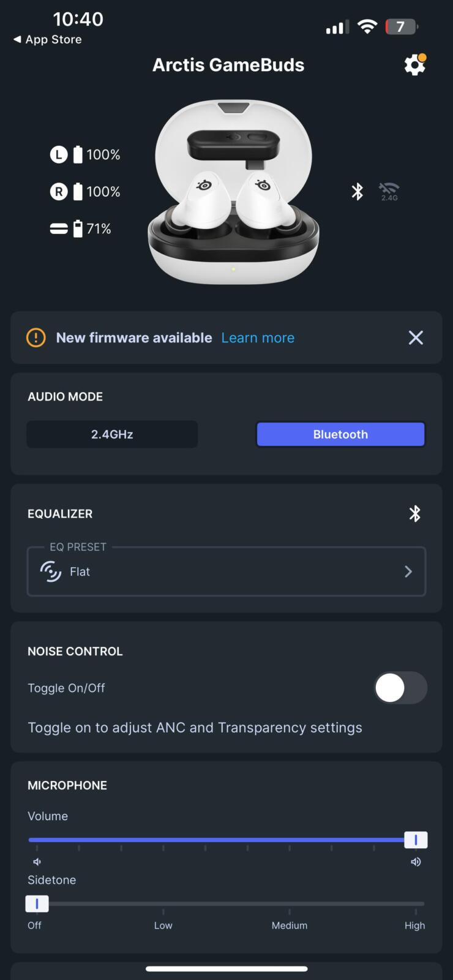The image size is (453, 980).
Task: Tap the right earbud battery indicator
Action: [85, 192]
